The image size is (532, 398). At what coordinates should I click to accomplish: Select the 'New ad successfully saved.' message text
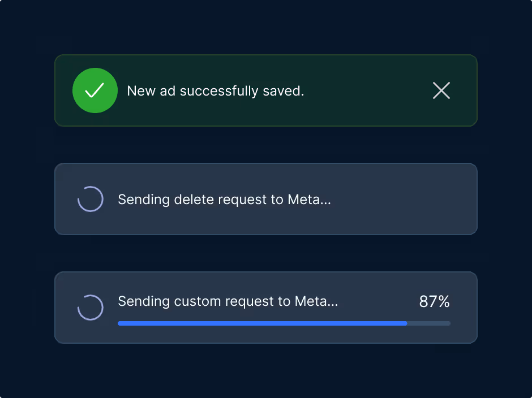coord(216,90)
